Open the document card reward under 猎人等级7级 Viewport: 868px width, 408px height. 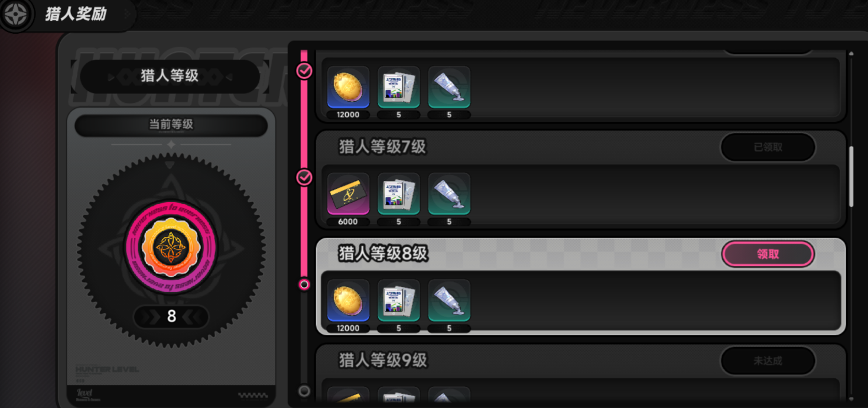click(399, 194)
